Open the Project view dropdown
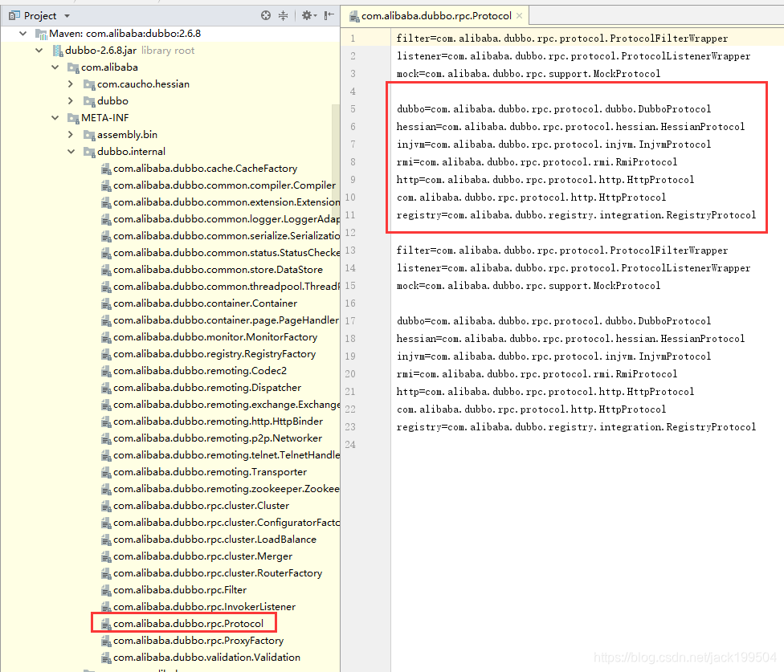This screenshot has width=784, height=672. pos(67,16)
